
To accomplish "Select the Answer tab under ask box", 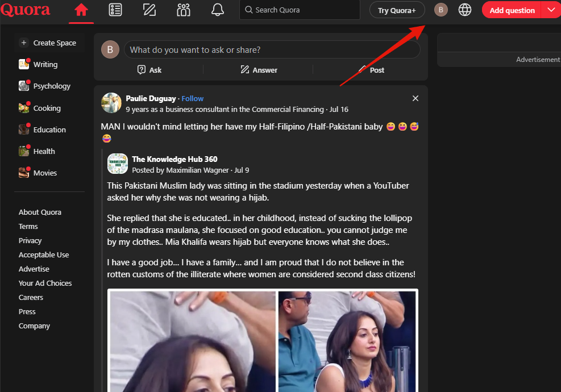I will point(259,70).
